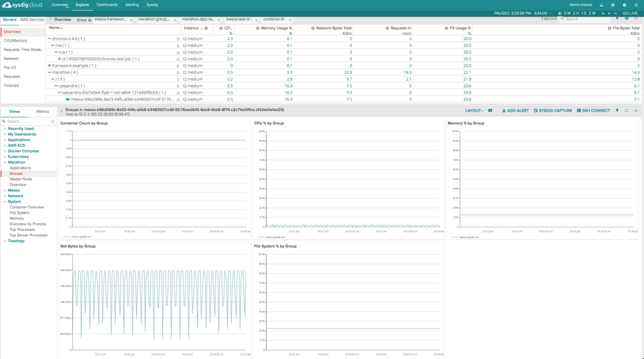Expand the framework-example row
The image size is (644, 359).
(50, 65)
